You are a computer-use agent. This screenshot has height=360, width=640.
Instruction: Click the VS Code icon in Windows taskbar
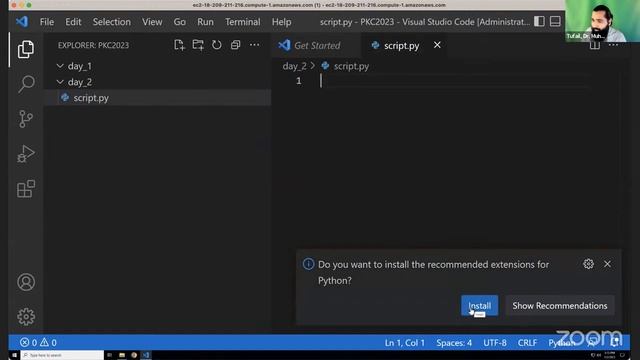[x=146, y=355]
